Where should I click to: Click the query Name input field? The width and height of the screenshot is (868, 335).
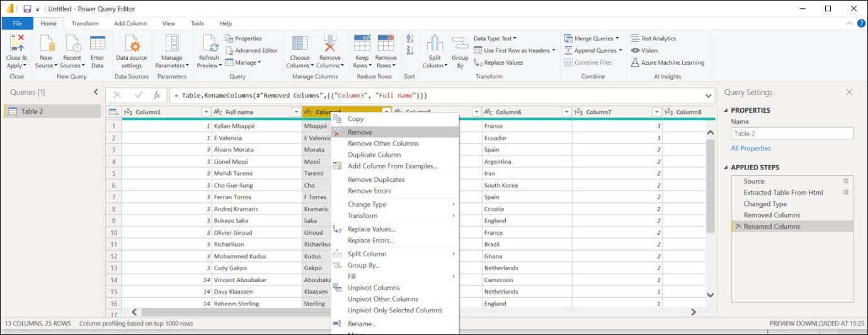click(792, 133)
